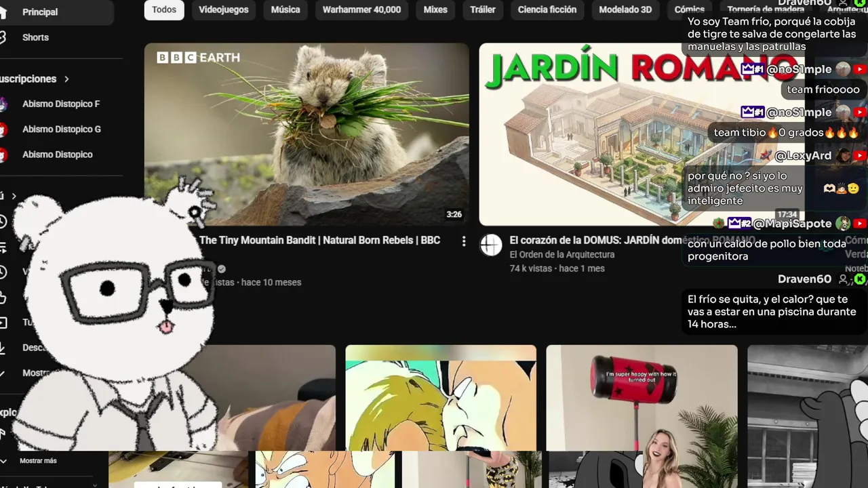Select the Cómics filter chip
This screenshot has width=868, height=488.
tap(689, 9)
